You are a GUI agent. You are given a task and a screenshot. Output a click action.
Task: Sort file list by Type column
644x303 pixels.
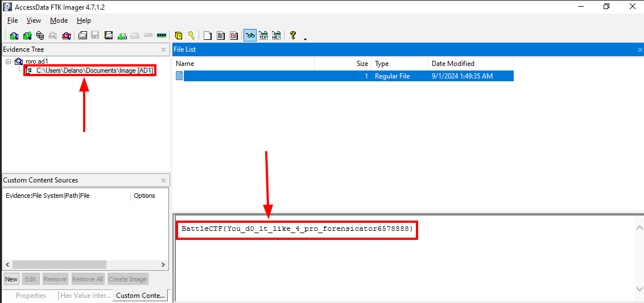[x=399, y=64]
